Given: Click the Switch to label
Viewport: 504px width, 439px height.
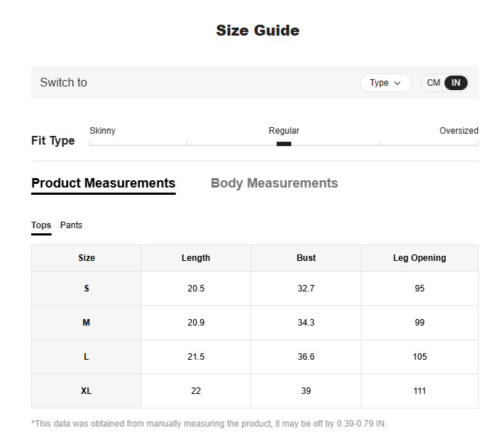Looking at the screenshot, I should coord(63,83).
